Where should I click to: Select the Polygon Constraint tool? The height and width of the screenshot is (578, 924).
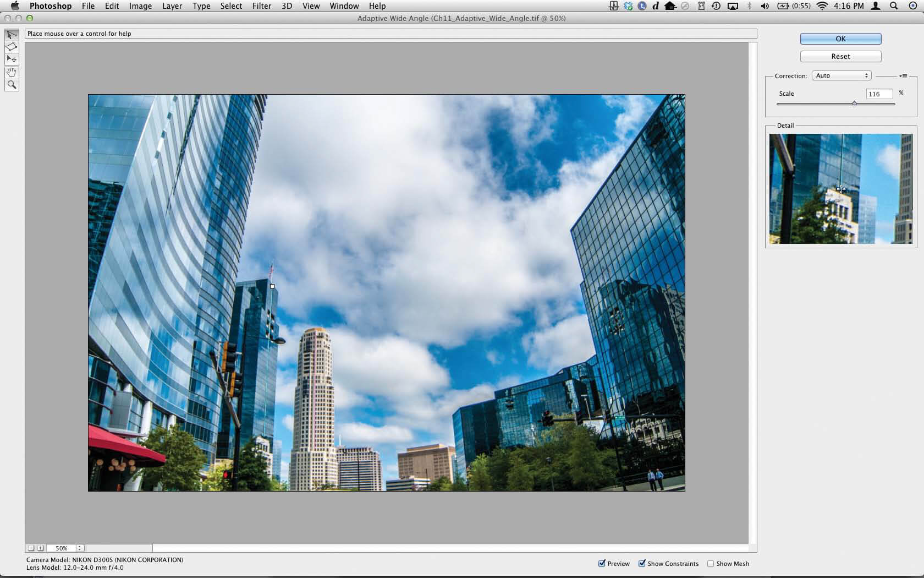(x=12, y=47)
